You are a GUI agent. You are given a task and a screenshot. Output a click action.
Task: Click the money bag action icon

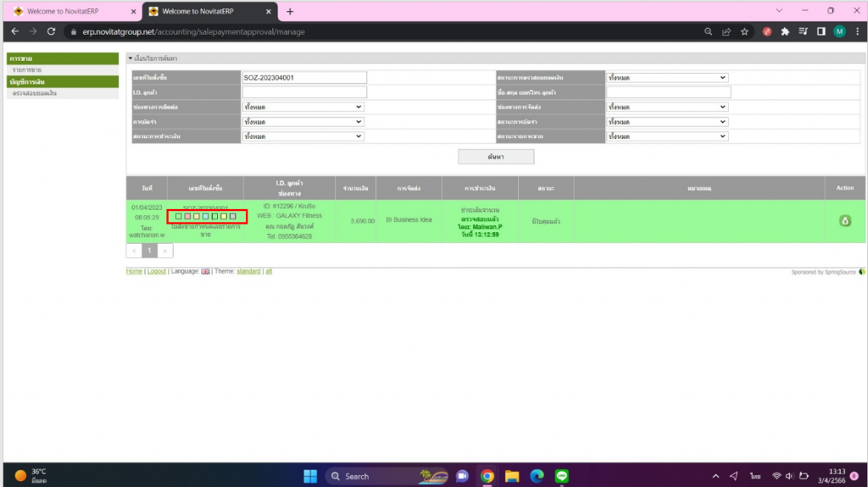click(x=844, y=221)
